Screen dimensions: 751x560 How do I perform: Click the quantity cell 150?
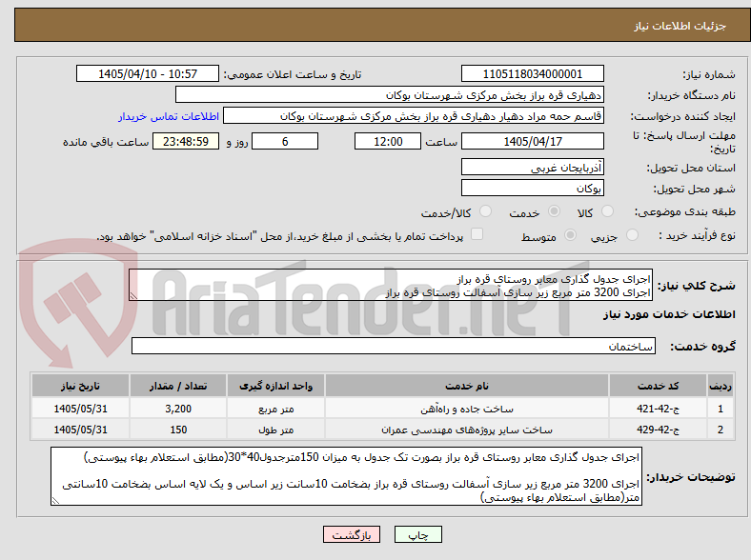coord(178,430)
